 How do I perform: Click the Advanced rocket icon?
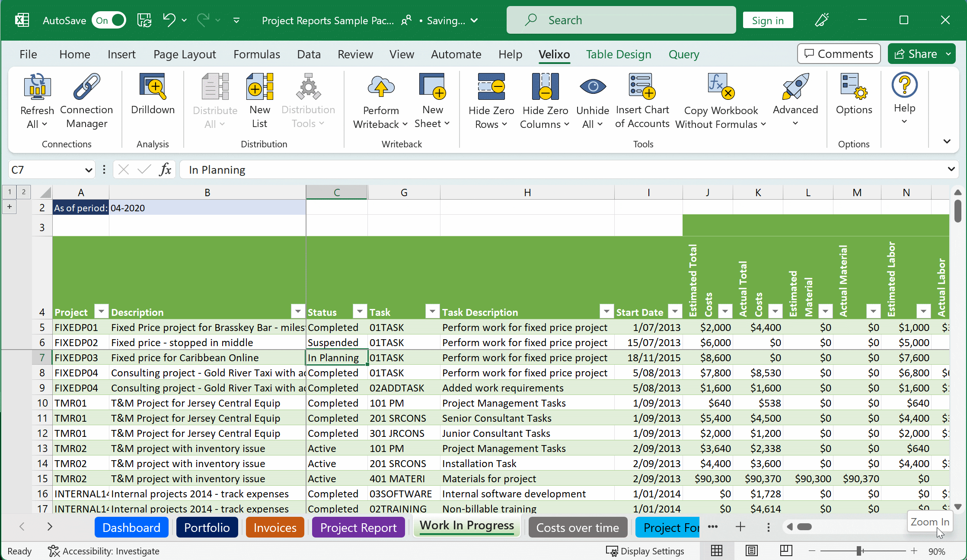pos(795,86)
